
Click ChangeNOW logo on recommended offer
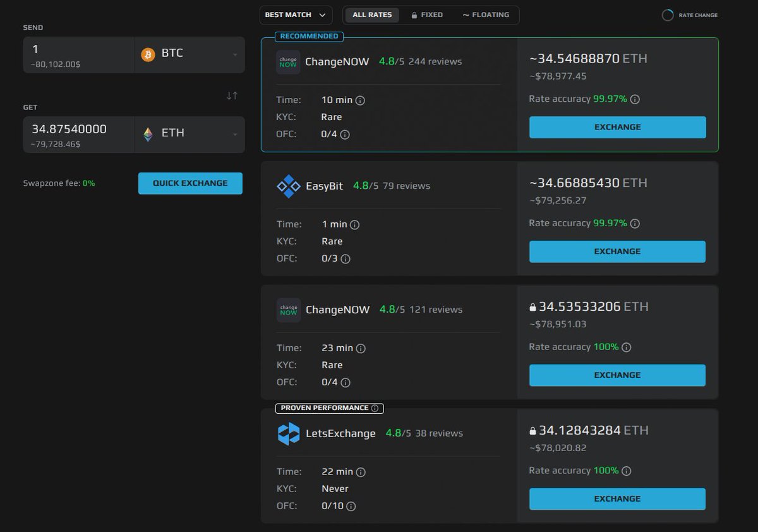288,62
